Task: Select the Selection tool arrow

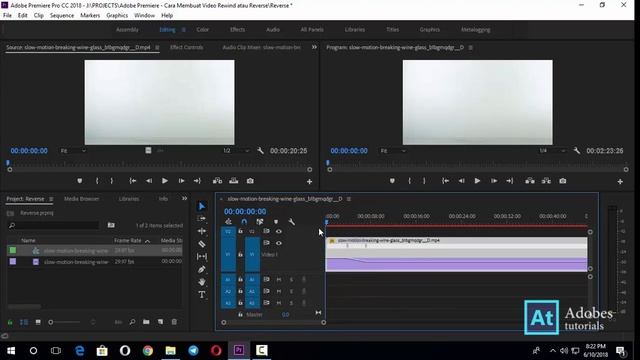Action: coord(202,207)
